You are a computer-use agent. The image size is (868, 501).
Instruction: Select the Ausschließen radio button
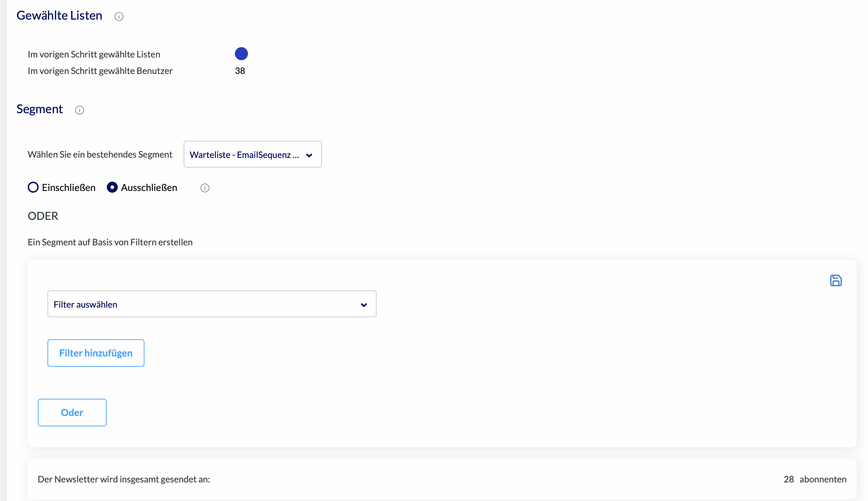(x=112, y=188)
